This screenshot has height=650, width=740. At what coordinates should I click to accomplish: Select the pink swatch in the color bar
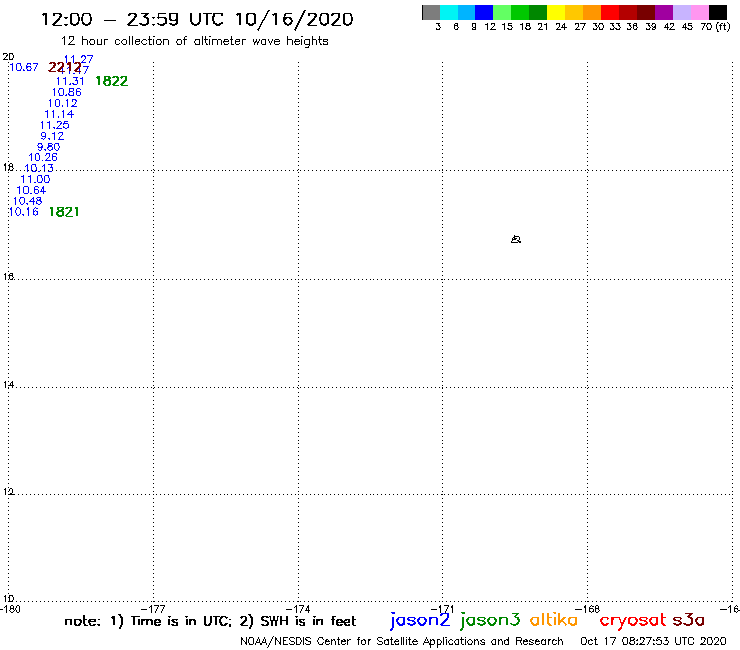(x=699, y=12)
